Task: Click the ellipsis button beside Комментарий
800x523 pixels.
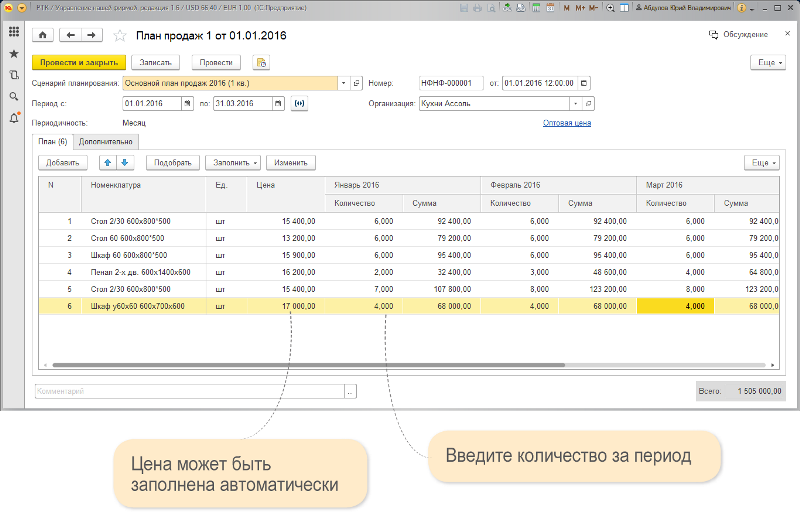Action: click(350, 391)
